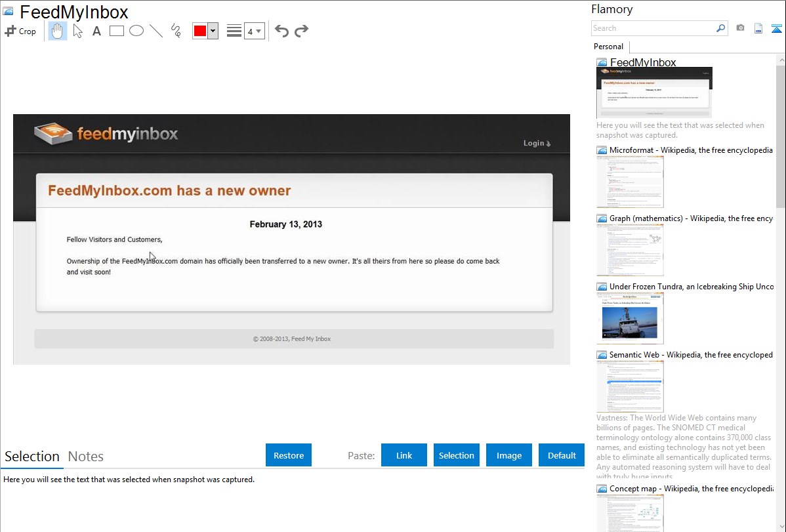The height and width of the screenshot is (532, 786).
Task: Click the icon beside the Under Frozen Tundra title
Action: tap(602, 287)
